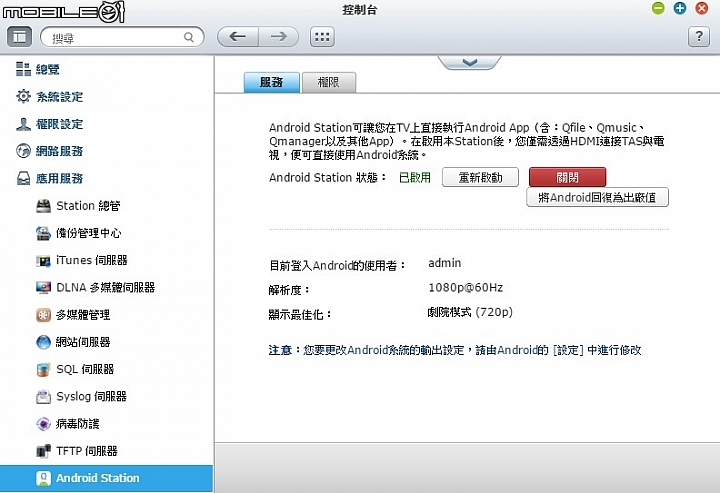The width and height of the screenshot is (720, 493).
Task: Go forward with the right arrow
Action: pos(278,36)
